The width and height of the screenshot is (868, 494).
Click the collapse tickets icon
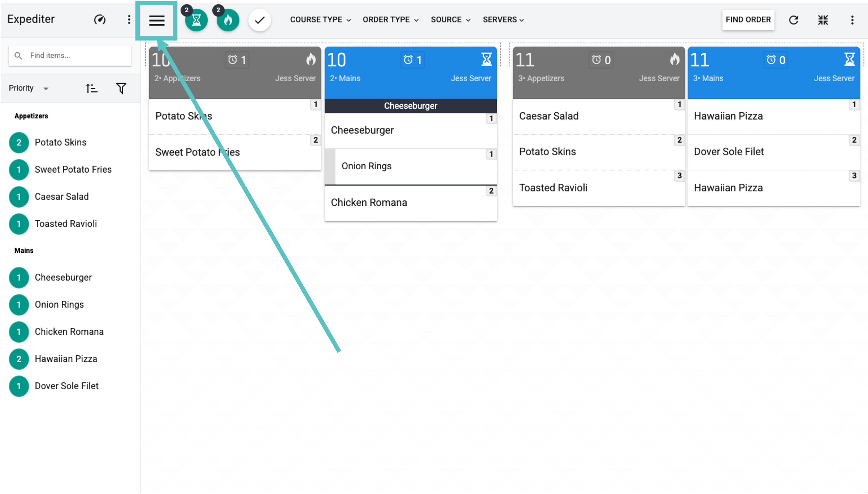(x=823, y=20)
